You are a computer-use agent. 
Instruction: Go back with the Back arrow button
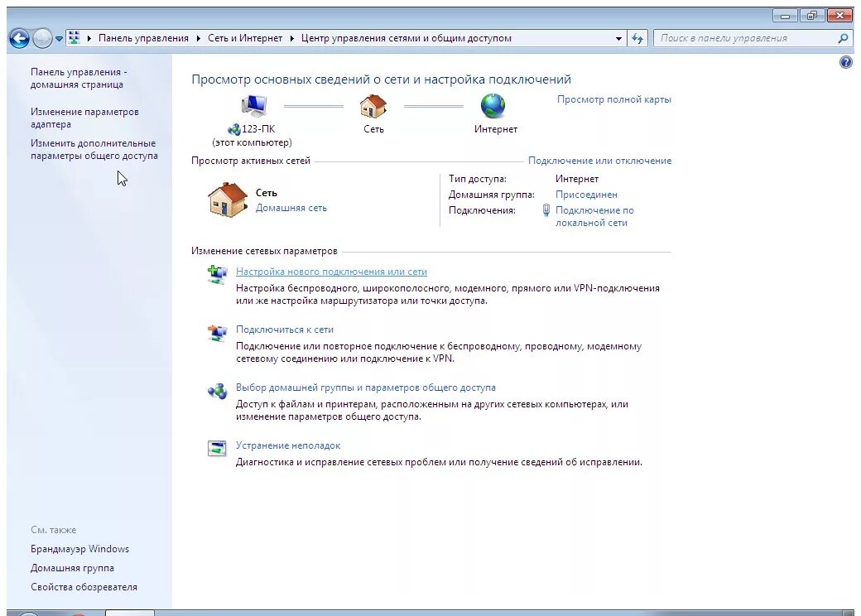click(19, 38)
